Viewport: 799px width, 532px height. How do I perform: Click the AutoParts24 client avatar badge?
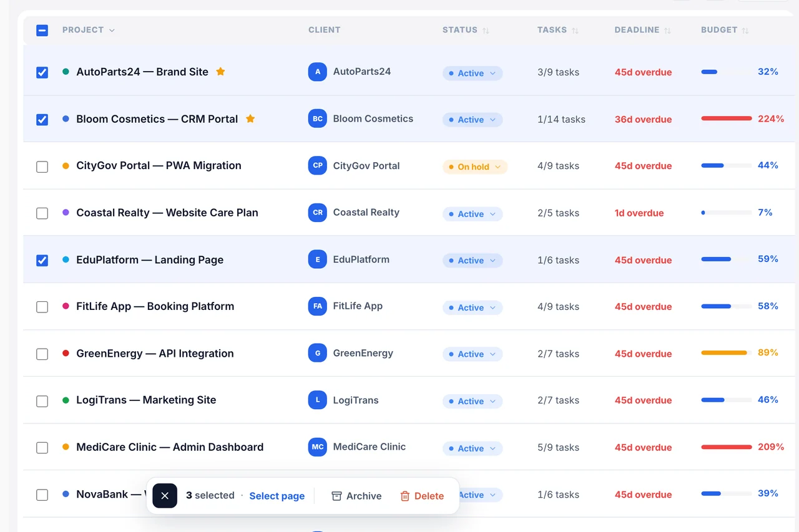click(x=318, y=72)
